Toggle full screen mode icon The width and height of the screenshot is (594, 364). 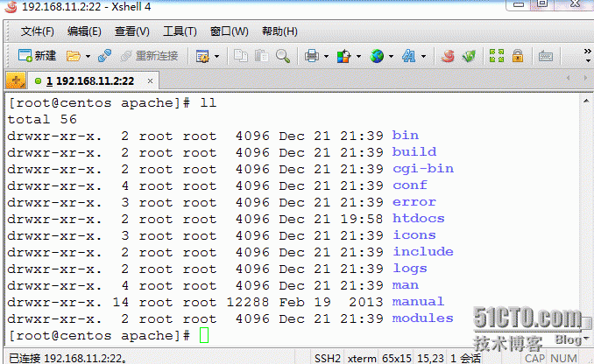tap(497, 56)
